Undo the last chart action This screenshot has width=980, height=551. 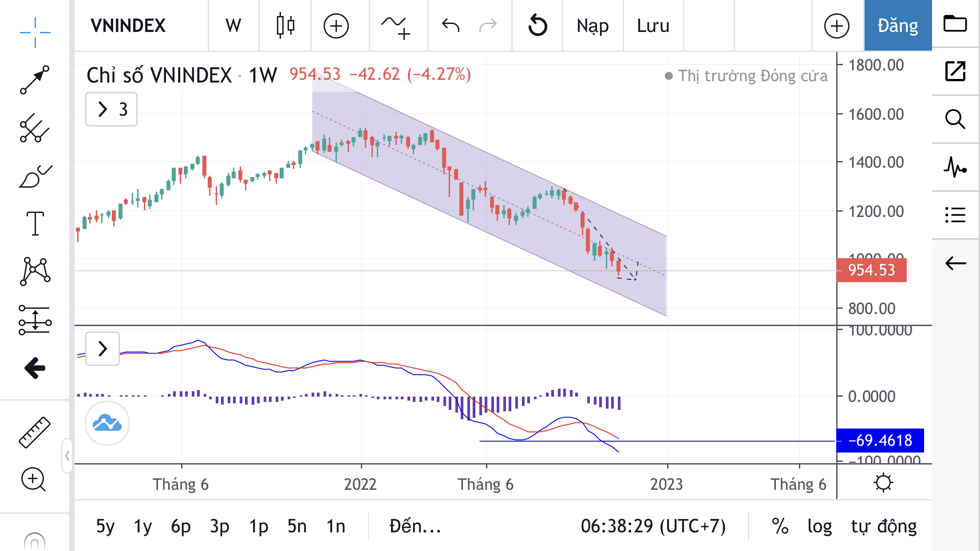(450, 26)
